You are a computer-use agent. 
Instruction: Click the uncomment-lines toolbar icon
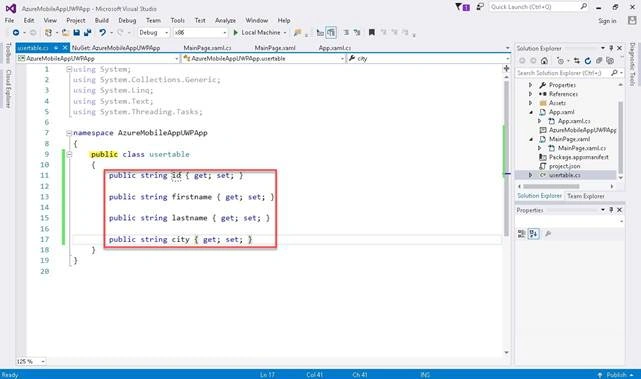(x=357, y=32)
